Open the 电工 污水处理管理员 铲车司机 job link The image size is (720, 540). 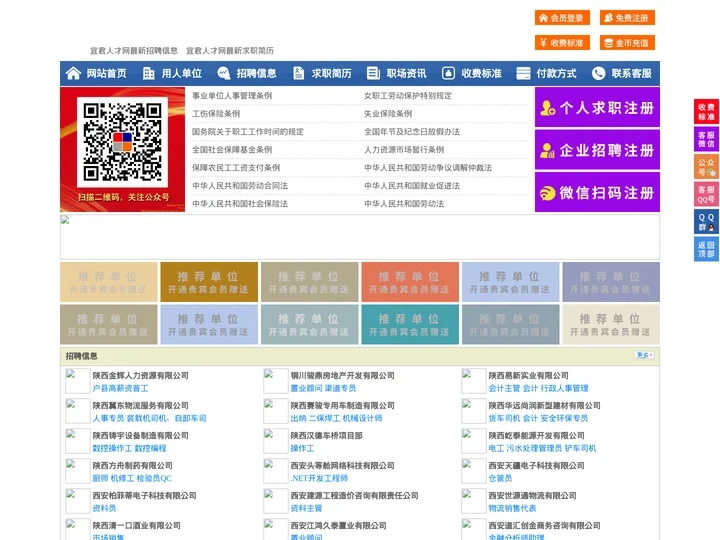click(542, 448)
